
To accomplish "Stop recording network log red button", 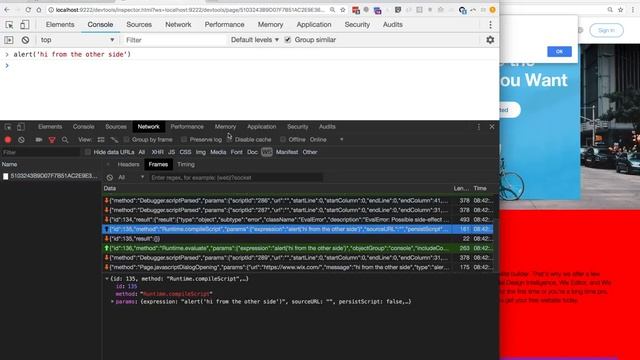I will tap(8, 140).
